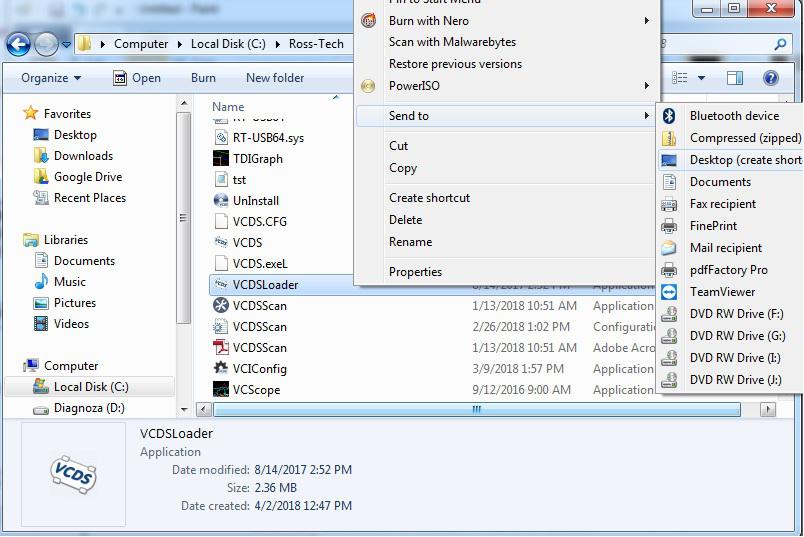Viewport: 804px width, 537px height.
Task: Select the VCDS application icon
Action: click(x=220, y=242)
